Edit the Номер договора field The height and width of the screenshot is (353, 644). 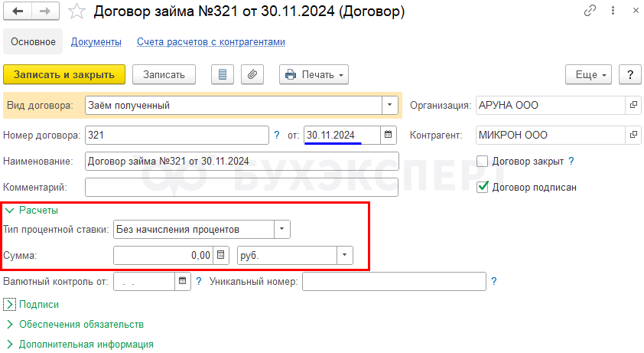point(177,135)
